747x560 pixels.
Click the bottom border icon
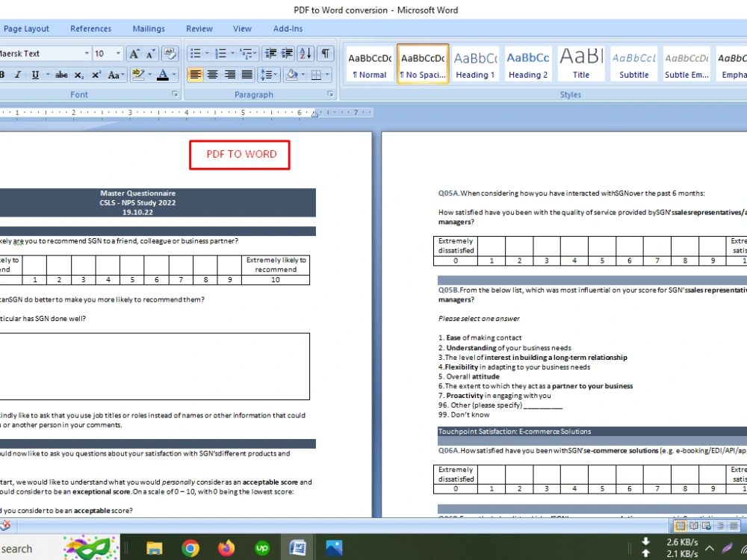coord(315,75)
